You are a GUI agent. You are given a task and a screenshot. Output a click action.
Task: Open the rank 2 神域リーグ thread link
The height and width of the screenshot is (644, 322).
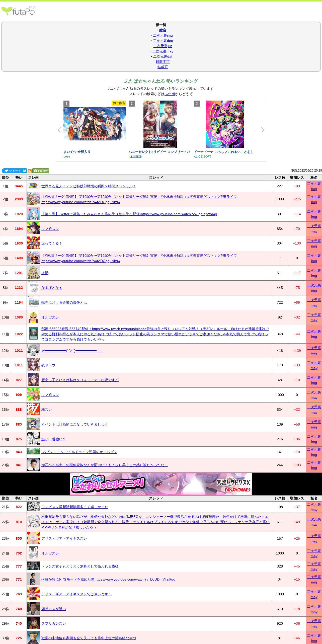139,199
